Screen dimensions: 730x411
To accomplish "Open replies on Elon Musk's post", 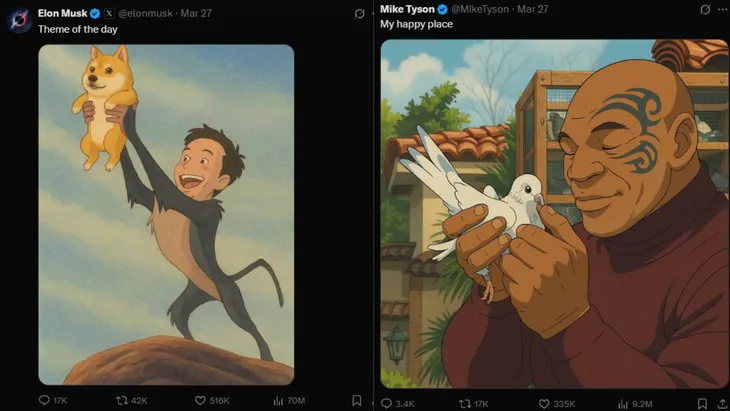I will 44,401.
